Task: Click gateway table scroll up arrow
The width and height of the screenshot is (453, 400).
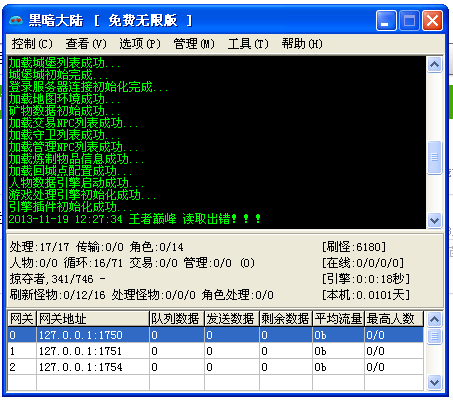Action: (434, 320)
